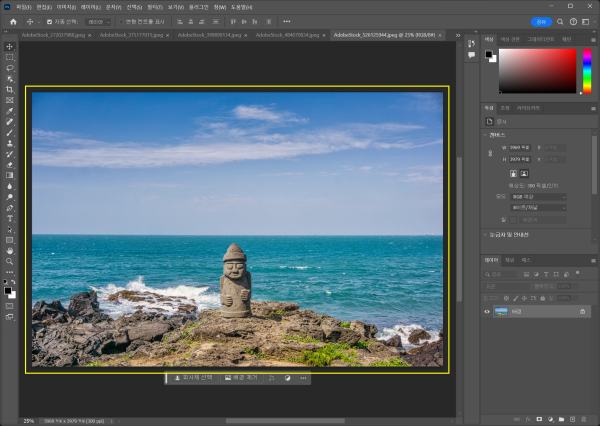Click the vertical rainbow hue slider
The width and height of the screenshot is (600, 426).
pos(586,70)
